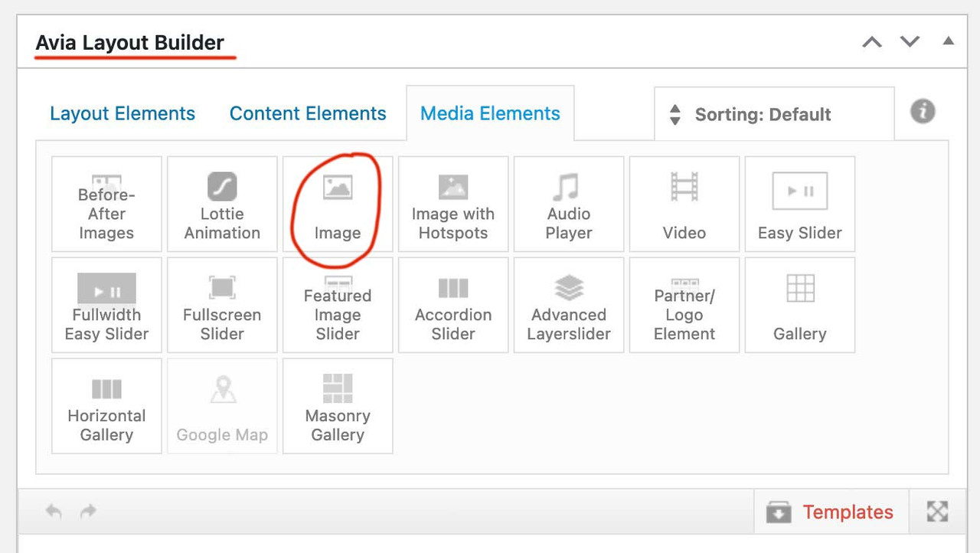Add an Image with Hotspots element
980x553 pixels.
[453, 204]
